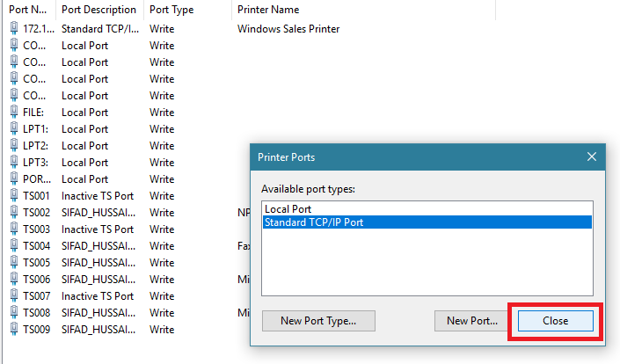Screen dimensions: 620x364
Task: Choose the Standard TCP/IP Port list entry
Action: pyautogui.click(x=427, y=222)
